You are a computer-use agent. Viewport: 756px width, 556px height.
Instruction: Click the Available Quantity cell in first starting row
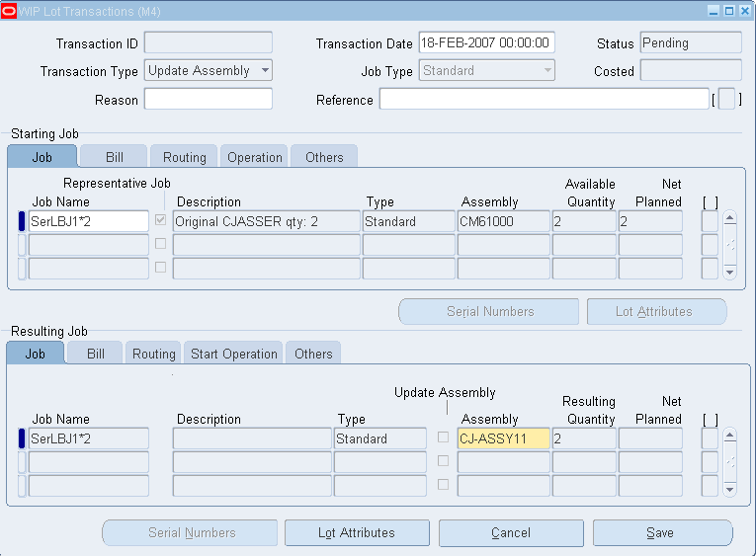(x=584, y=221)
